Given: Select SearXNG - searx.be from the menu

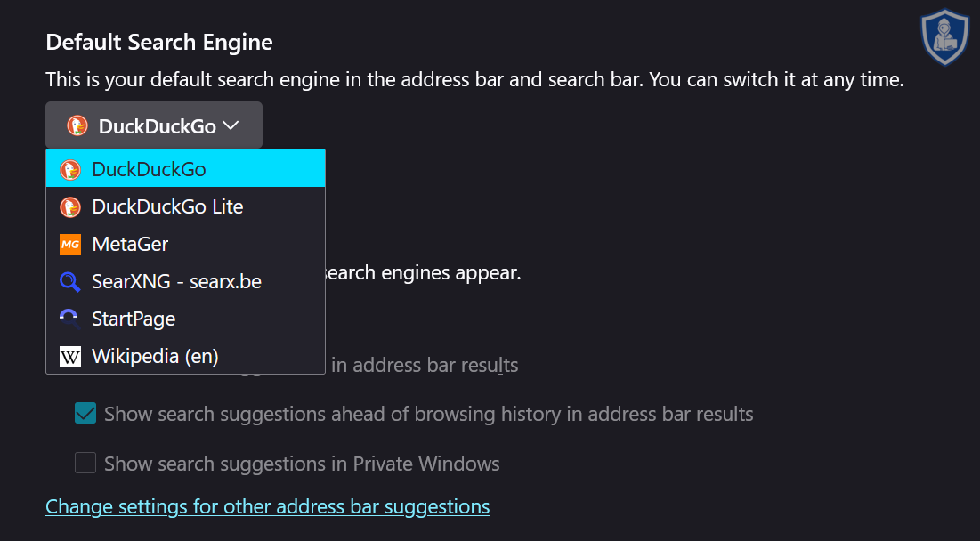Looking at the screenshot, I should [176, 280].
